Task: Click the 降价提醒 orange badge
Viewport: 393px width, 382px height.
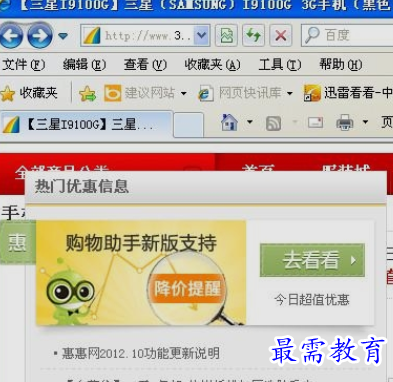Action: pos(187,288)
